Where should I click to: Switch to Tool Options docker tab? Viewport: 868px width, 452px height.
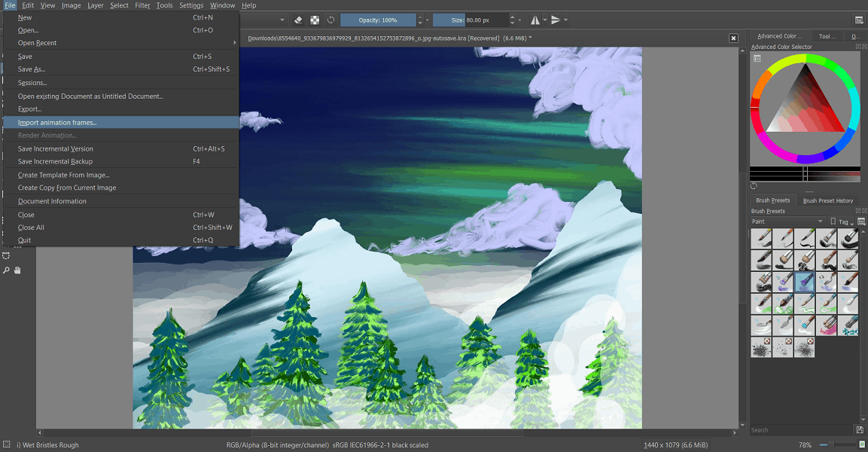827,36
